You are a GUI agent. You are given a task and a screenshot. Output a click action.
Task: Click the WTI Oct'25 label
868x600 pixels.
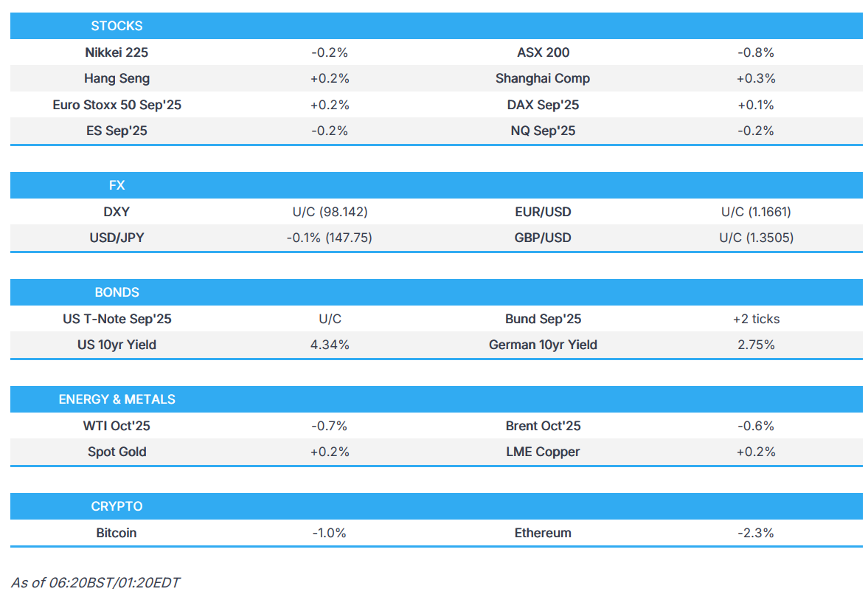(117, 426)
